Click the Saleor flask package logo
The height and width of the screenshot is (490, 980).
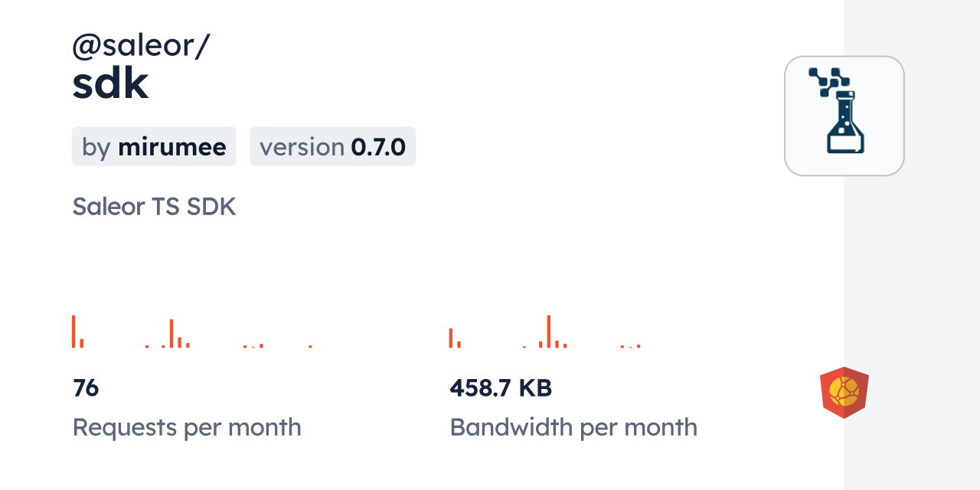coord(844,116)
